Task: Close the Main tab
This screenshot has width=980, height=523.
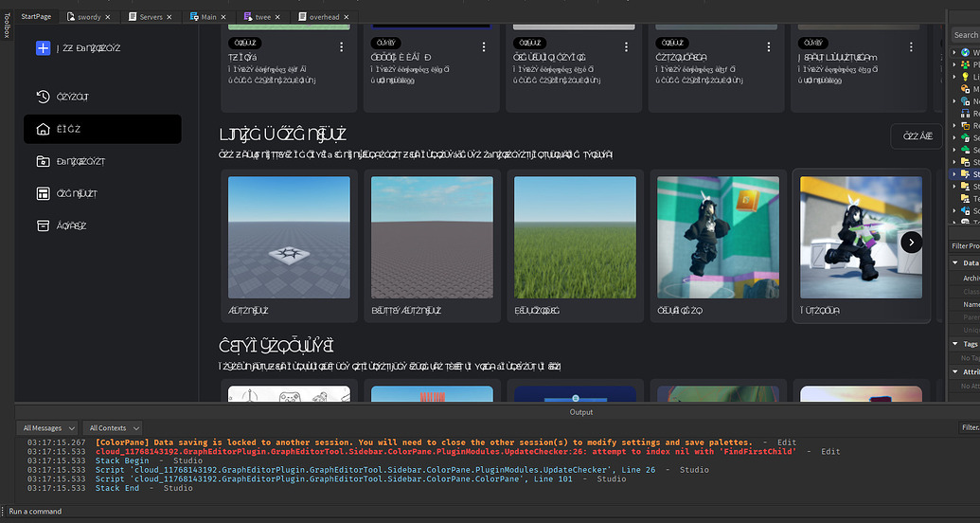Action: tap(223, 17)
